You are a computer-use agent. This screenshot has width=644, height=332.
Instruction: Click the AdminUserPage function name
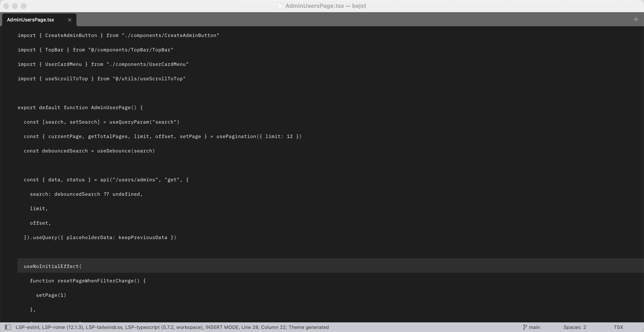[111, 107]
